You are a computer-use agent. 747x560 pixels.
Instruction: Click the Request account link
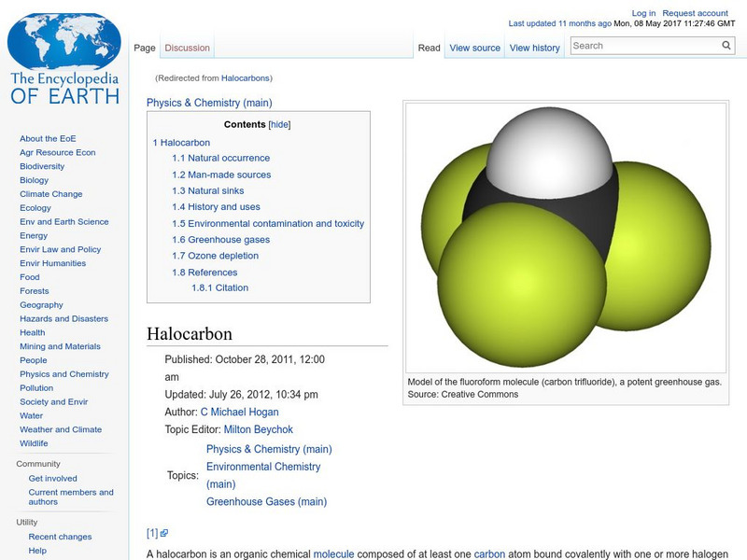coord(696,13)
